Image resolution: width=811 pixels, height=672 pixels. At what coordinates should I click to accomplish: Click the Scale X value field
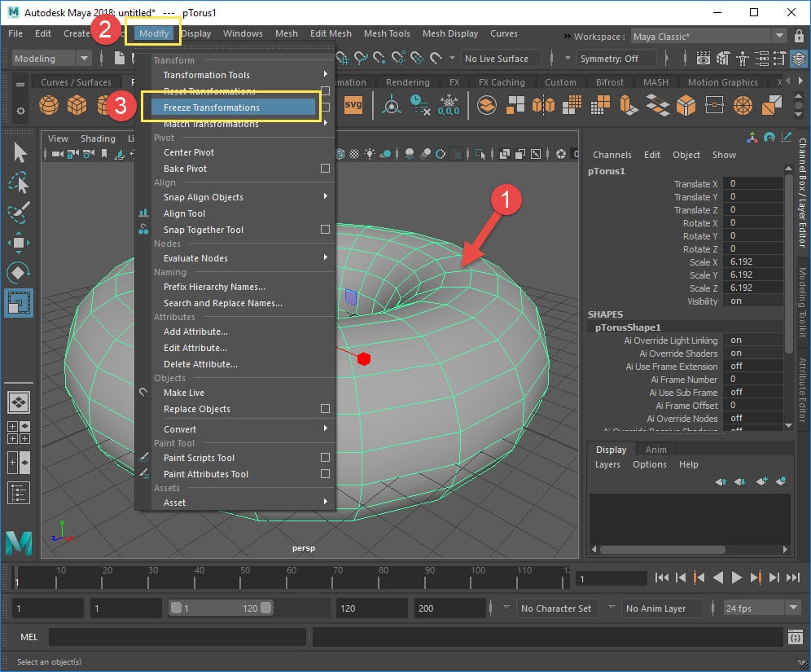[x=752, y=261]
